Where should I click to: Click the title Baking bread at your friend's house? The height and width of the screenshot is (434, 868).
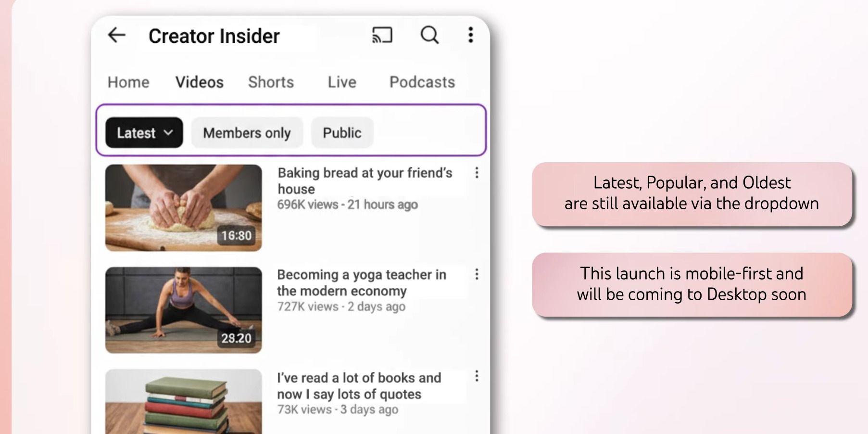(365, 180)
